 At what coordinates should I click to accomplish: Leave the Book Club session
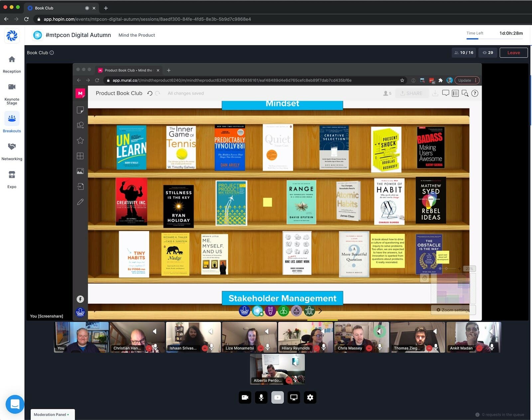tap(513, 53)
